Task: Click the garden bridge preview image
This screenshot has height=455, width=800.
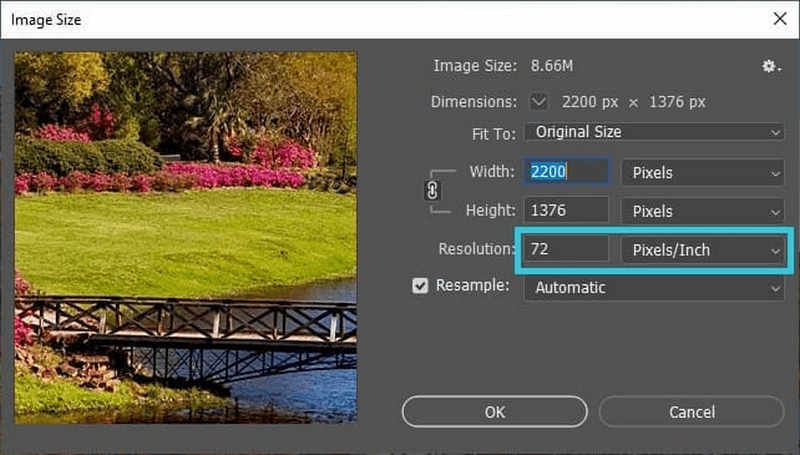Action: pyautogui.click(x=185, y=236)
